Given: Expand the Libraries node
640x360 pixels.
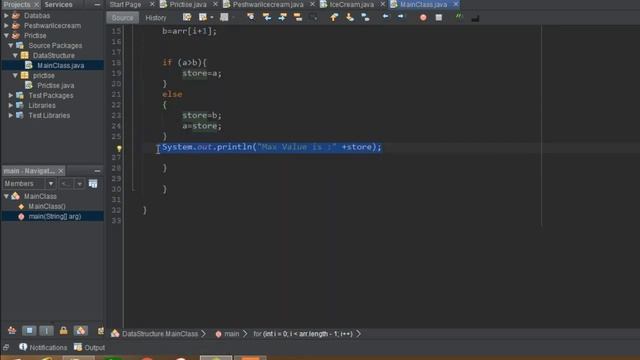Looking at the screenshot, I should click(x=11, y=105).
